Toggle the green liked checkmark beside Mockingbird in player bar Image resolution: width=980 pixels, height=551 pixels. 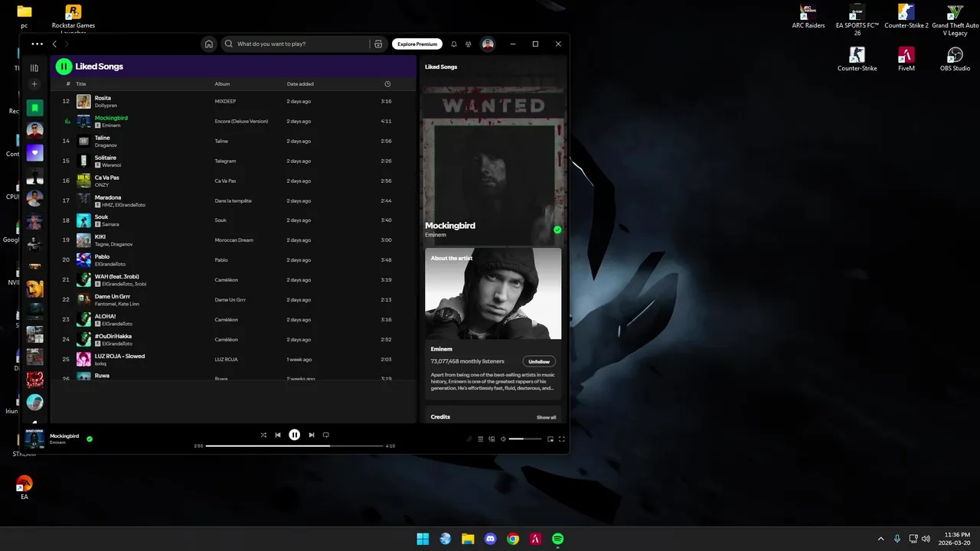(90, 439)
